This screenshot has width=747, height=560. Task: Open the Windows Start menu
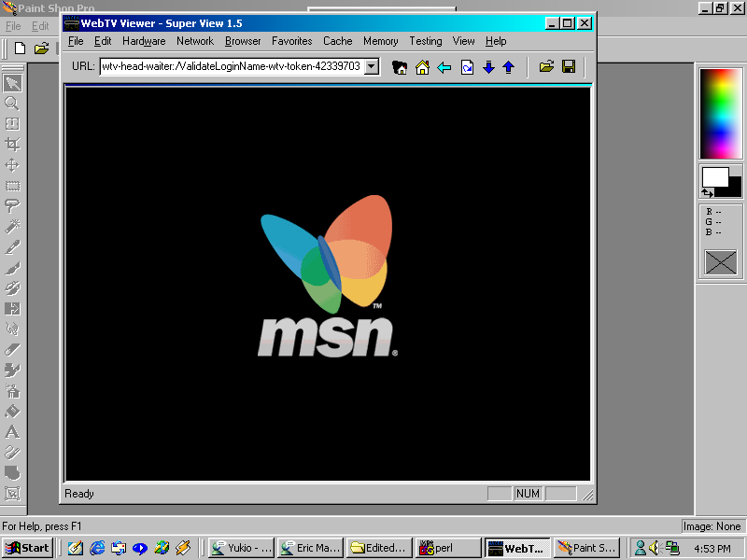point(27,548)
